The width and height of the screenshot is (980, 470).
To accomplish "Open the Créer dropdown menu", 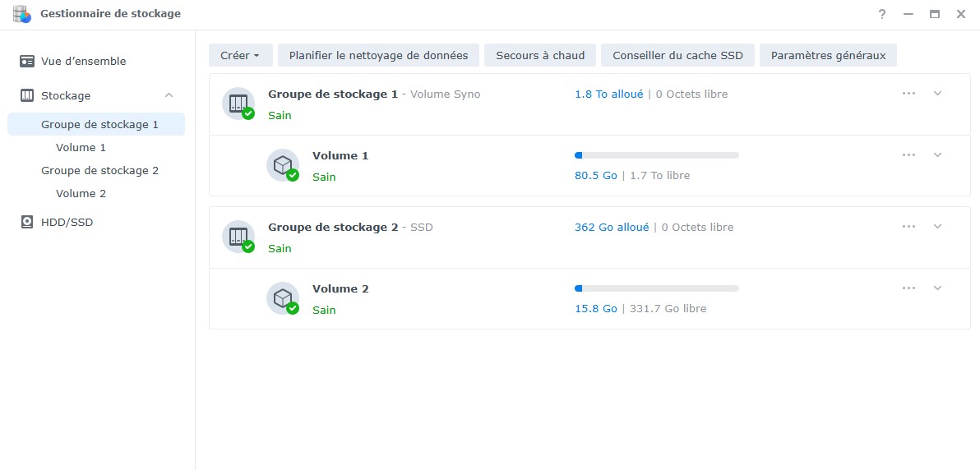I will (241, 55).
